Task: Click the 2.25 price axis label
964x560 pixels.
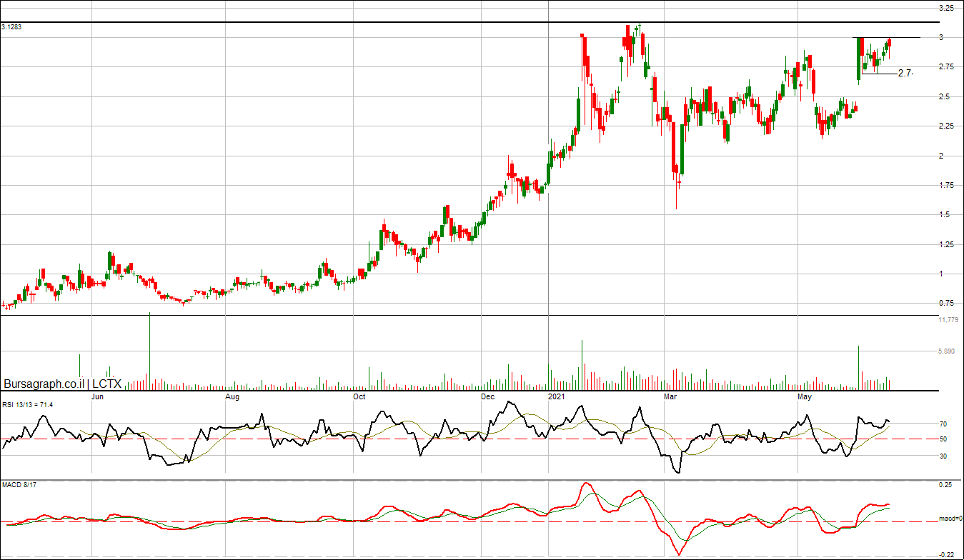Action: (946, 126)
